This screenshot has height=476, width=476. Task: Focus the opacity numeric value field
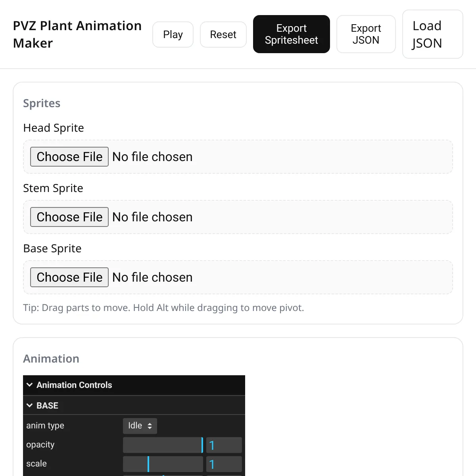point(224,445)
